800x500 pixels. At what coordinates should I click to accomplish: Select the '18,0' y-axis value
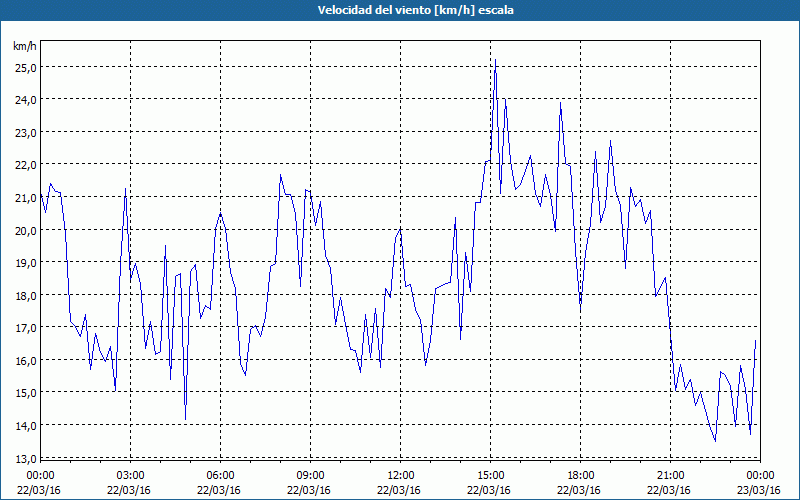pyautogui.click(x=24, y=295)
